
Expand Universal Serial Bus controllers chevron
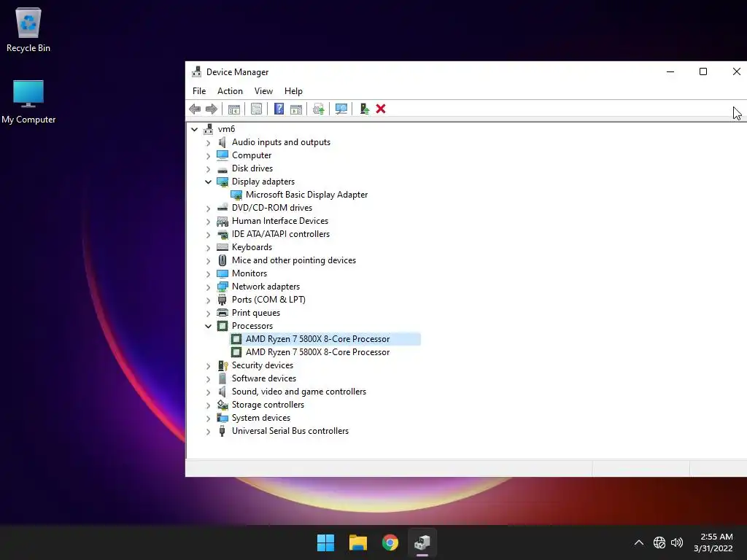208,432
